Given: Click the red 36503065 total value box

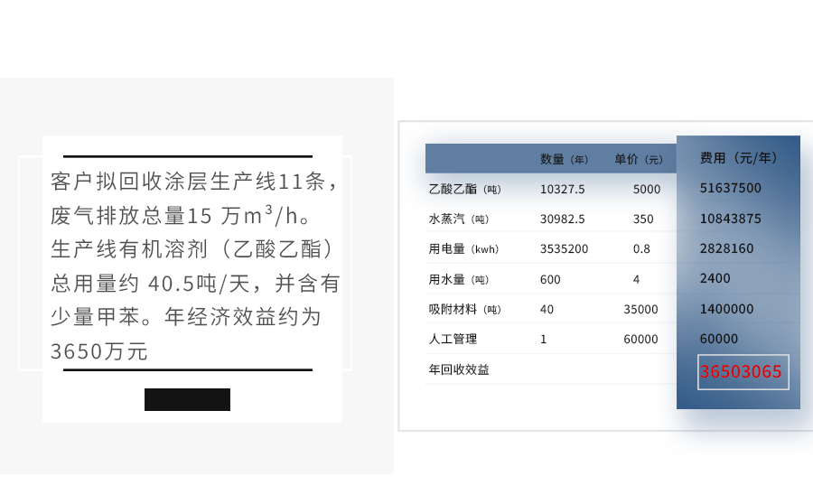Looking at the screenshot, I should (x=743, y=372).
